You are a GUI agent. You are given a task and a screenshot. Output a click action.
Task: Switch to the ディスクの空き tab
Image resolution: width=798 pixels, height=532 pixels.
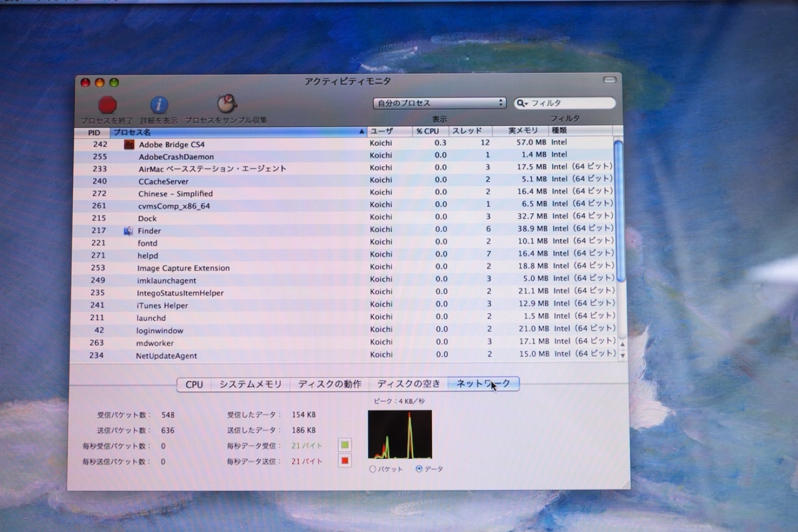408,384
